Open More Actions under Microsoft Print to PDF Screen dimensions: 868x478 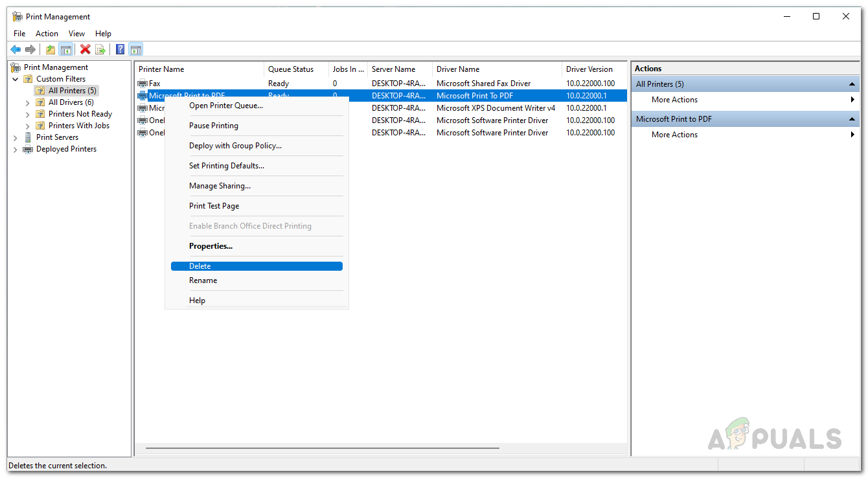tap(675, 135)
